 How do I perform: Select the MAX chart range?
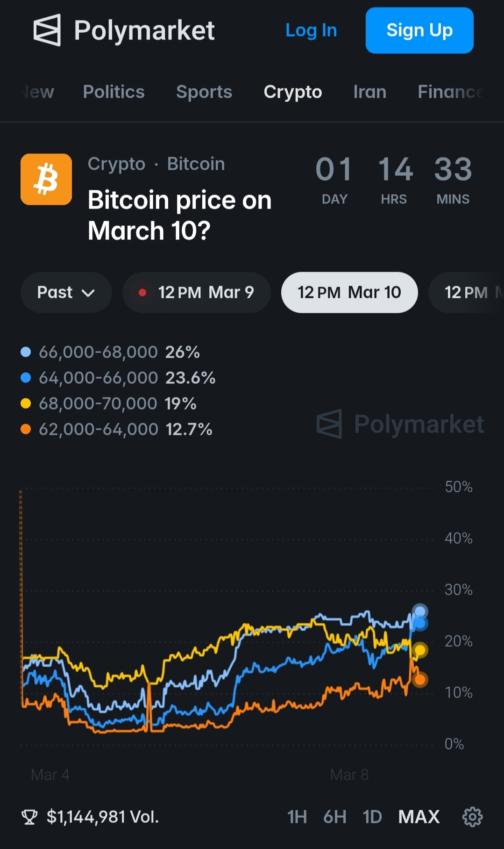point(419,817)
